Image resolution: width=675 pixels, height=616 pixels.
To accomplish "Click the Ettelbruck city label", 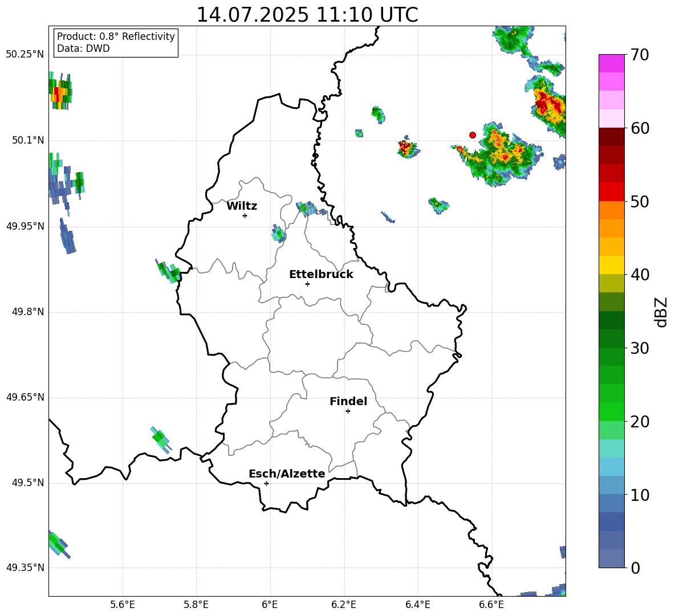I will coord(321,275).
